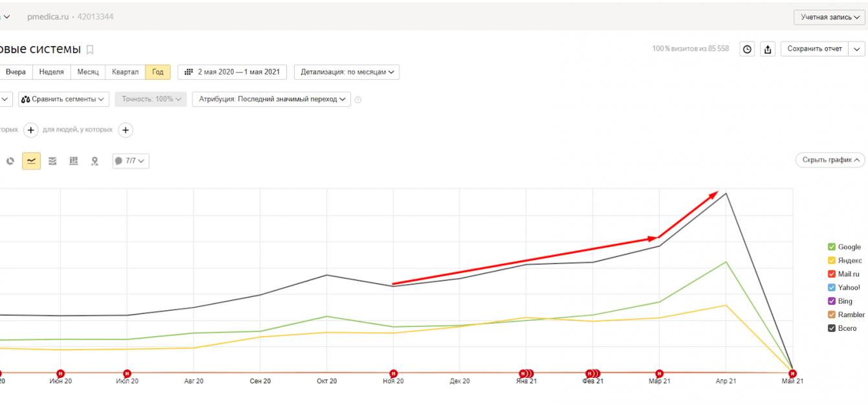
Task: Open report history clock icon
Action: [x=748, y=49]
